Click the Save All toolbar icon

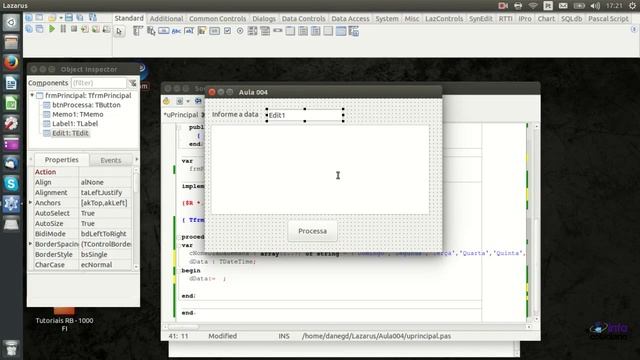[80, 18]
